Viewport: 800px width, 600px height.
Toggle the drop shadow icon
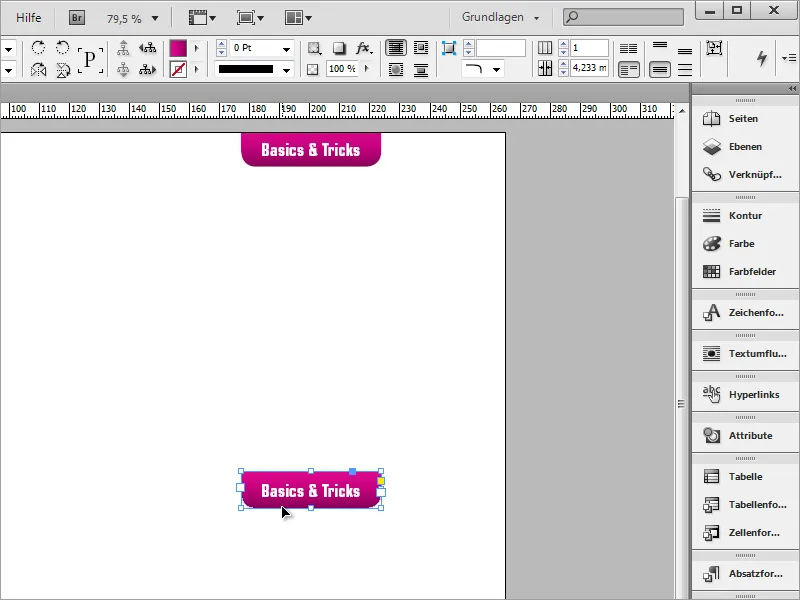coord(339,48)
